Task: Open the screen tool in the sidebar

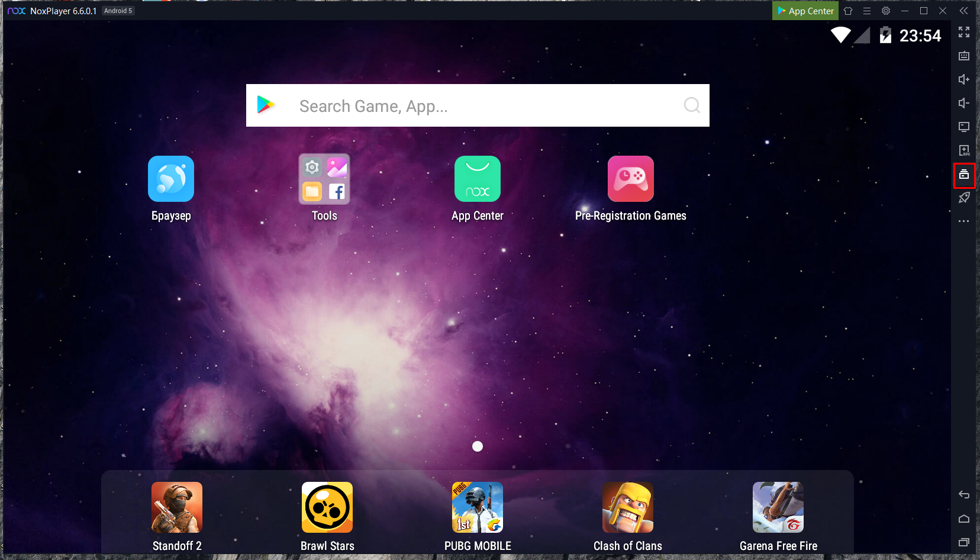Action: point(964,127)
